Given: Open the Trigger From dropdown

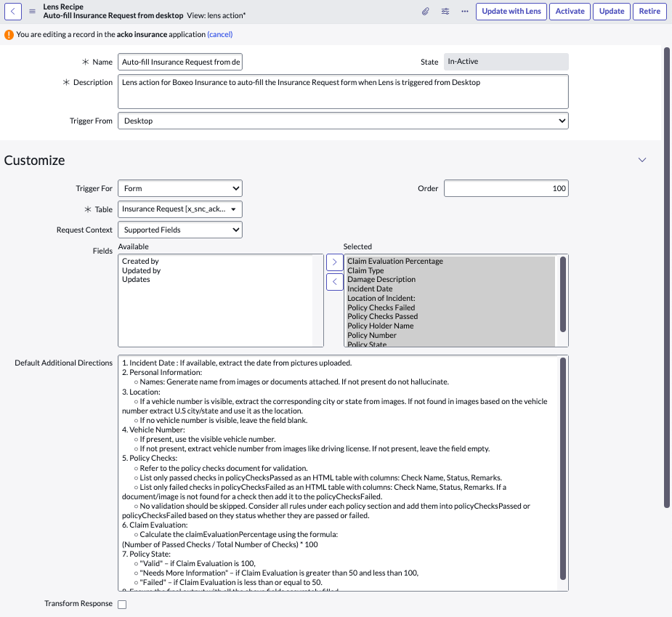Looking at the screenshot, I should pyautogui.click(x=344, y=121).
